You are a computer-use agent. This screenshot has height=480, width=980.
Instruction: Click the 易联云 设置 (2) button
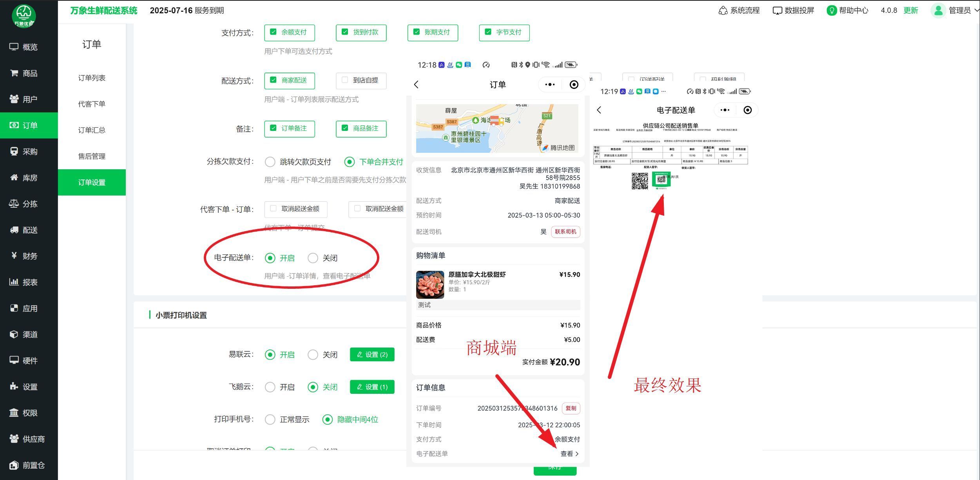coord(372,355)
